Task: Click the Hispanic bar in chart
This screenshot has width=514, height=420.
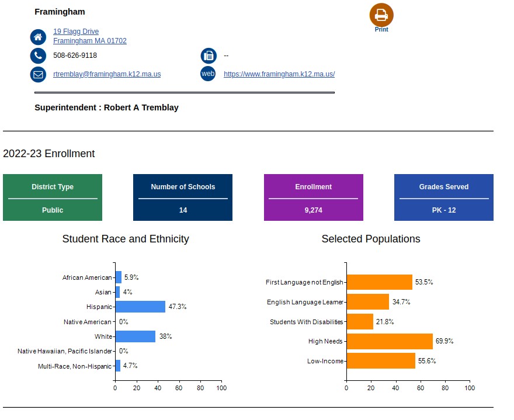Action: pyautogui.click(x=140, y=307)
